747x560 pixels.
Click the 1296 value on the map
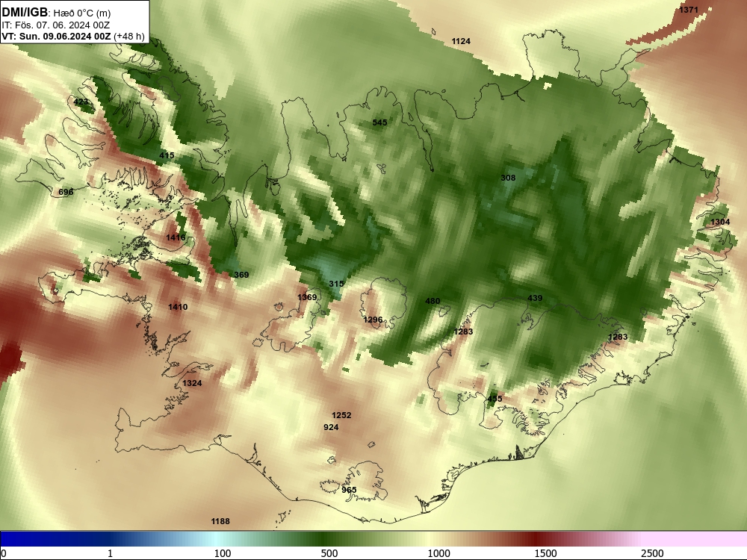click(x=373, y=320)
